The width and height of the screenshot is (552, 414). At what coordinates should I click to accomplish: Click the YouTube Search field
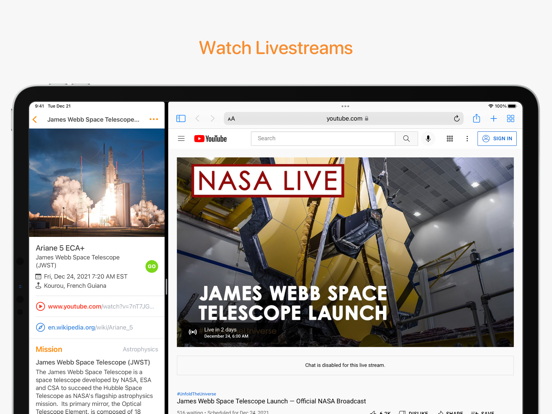pyautogui.click(x=323, y=138)
